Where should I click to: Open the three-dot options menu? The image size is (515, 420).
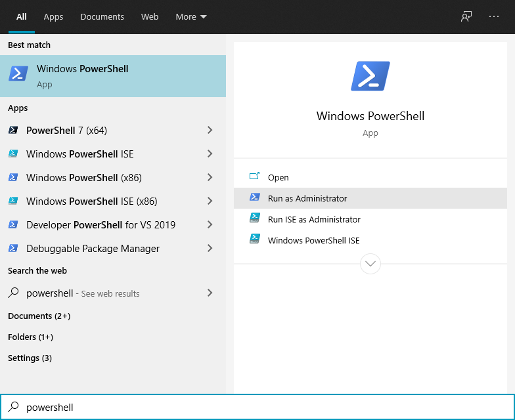point(494,17)
